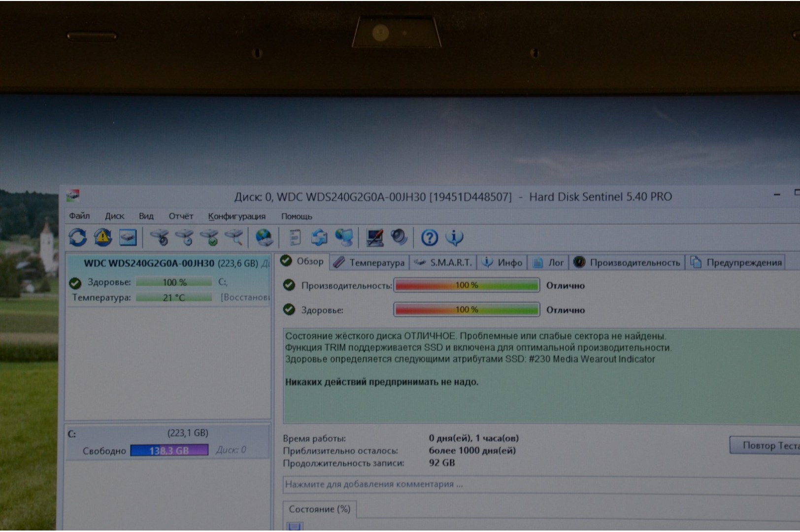Click the '[Восстанов' text in the disk list
Image resolution: width=800 pixels, height=532 pixels.
click(245, 297)
